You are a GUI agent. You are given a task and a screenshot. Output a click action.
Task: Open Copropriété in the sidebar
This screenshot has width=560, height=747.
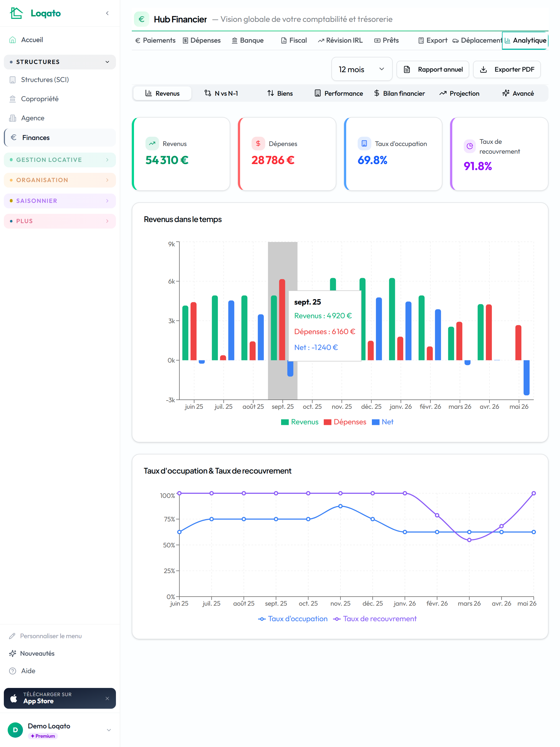coord(60,99)
